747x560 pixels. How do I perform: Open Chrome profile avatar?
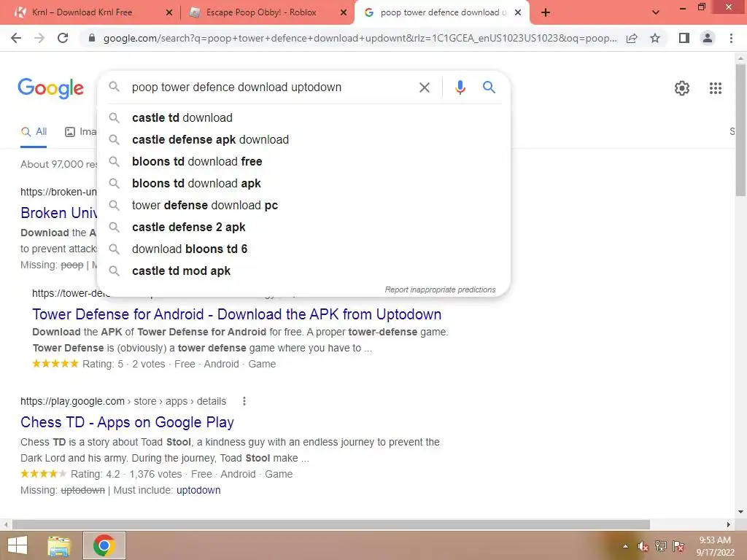pyautogui.click(x=708, y=38)
